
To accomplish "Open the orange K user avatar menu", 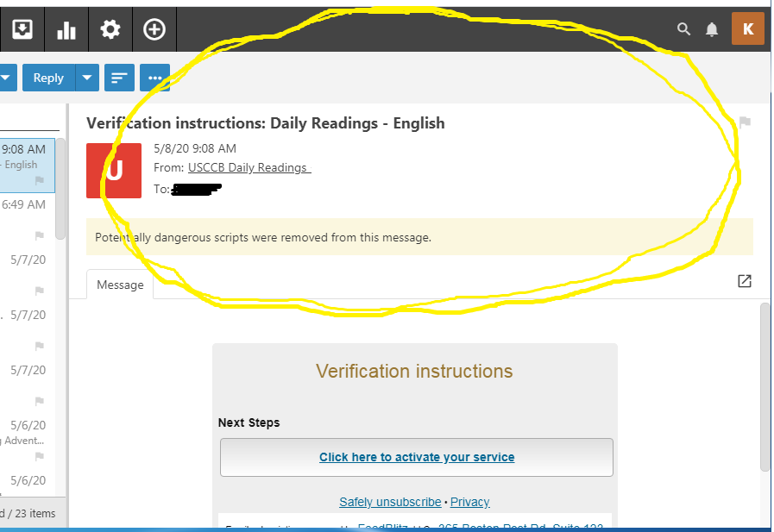I will pos(747,28).
